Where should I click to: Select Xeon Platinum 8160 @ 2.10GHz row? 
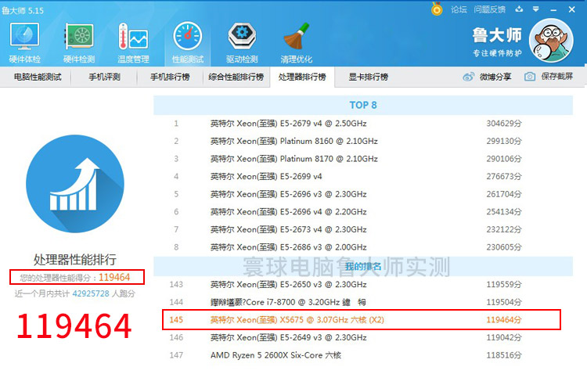[363, 141]
